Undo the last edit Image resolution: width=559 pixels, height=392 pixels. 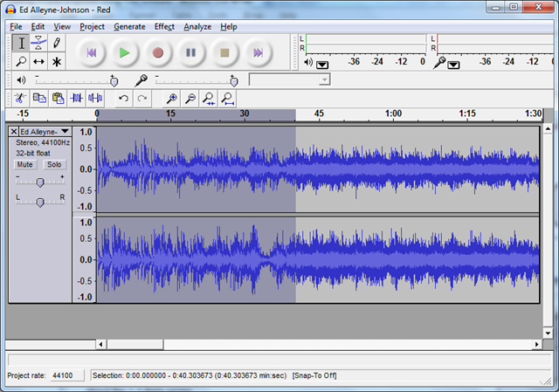click(x=123, y=99)
